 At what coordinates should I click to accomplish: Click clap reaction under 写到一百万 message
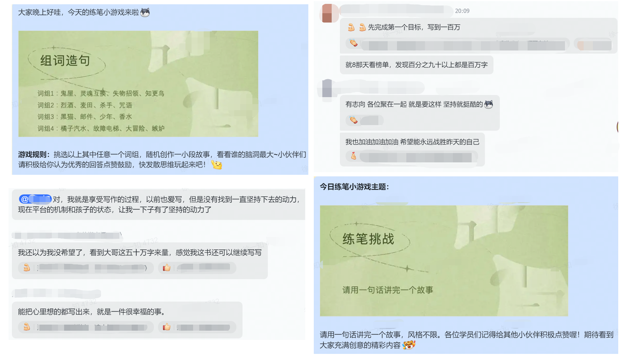point(353,43)
